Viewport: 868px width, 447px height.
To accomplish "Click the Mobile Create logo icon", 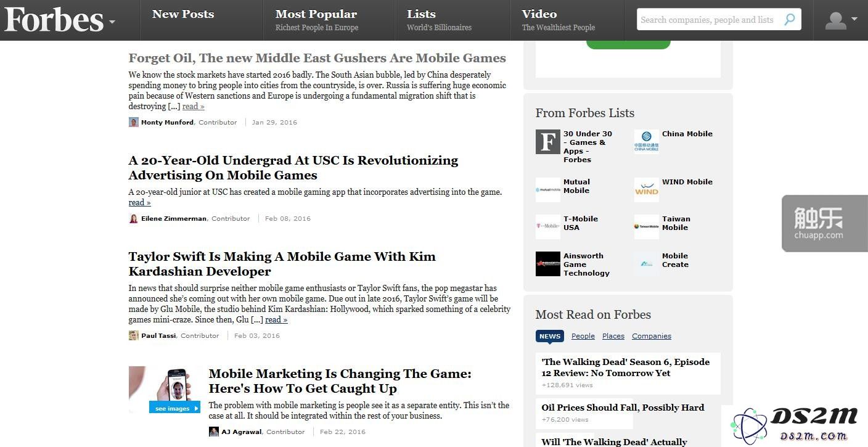I will coord(646,264).
